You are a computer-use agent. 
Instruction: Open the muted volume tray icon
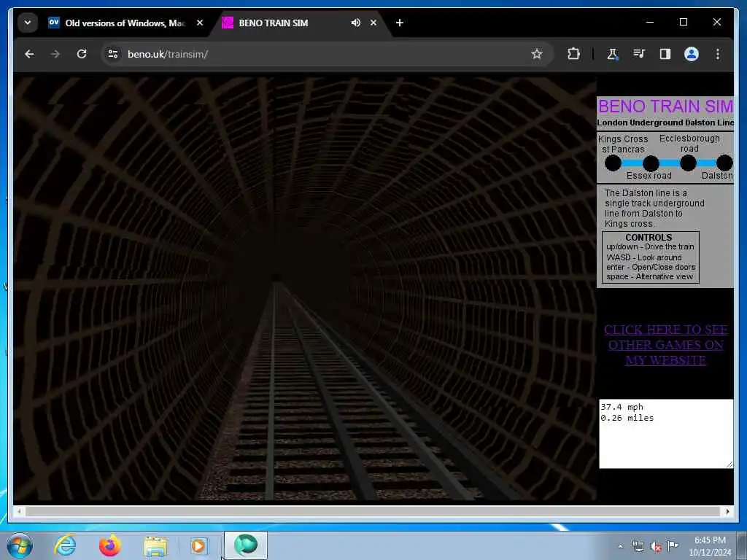[x=656, y=546]
